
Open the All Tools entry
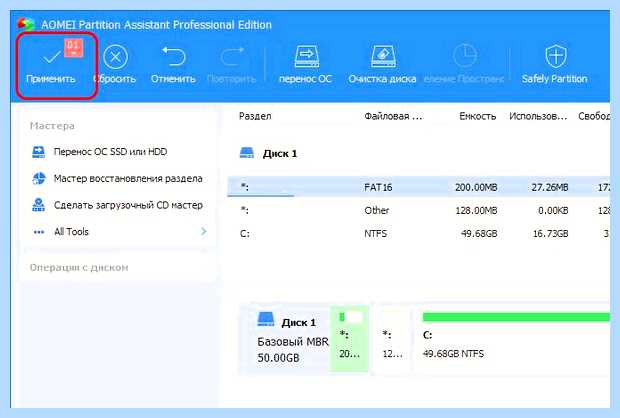pos(71,232)
